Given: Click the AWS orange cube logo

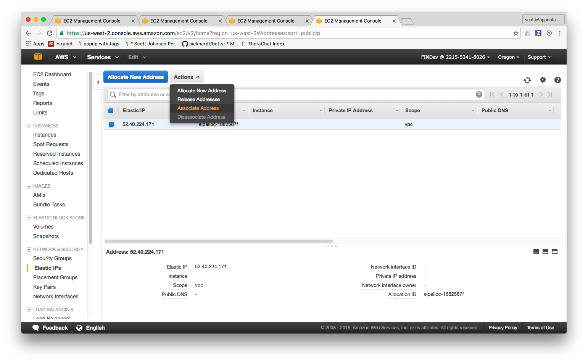Looking at the screenshot, I should (x=38, y=57).
